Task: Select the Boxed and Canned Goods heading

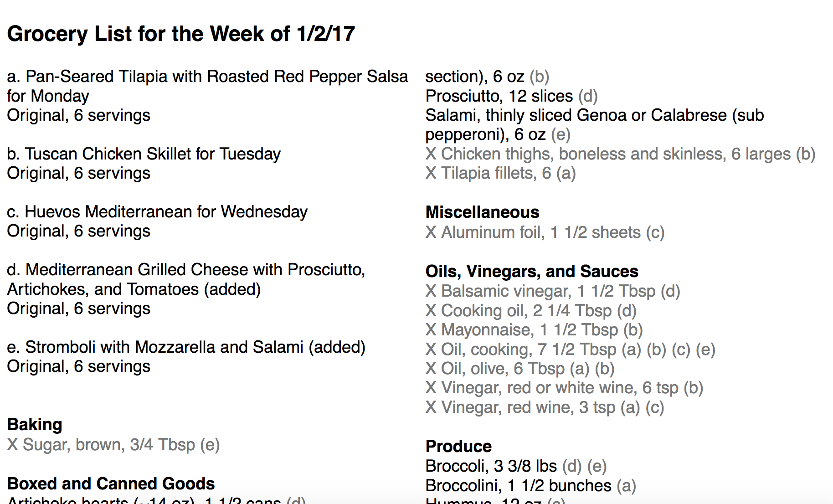Action: (111, 483)
